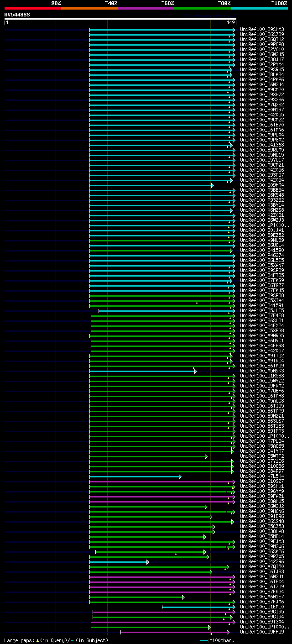Select hit label UniRef100_B7FKG9
The image size is (292, 644).
[x=261, y=280]
